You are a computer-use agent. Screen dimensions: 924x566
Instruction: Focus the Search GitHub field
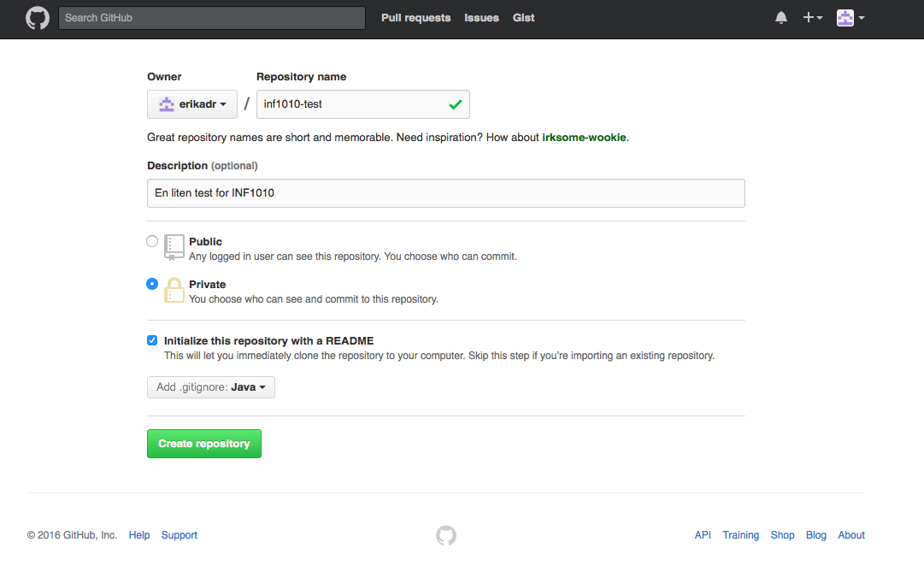(211, 18)
